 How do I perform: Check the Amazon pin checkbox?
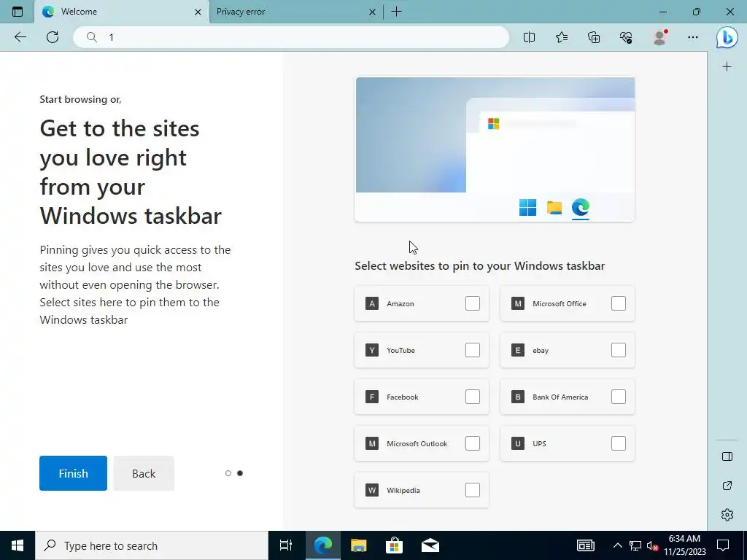[473, 303]
